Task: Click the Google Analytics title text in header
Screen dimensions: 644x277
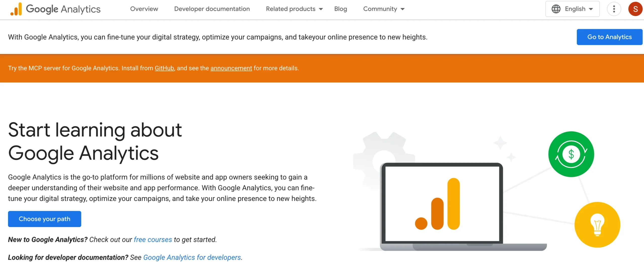Action: coord(63,9)
